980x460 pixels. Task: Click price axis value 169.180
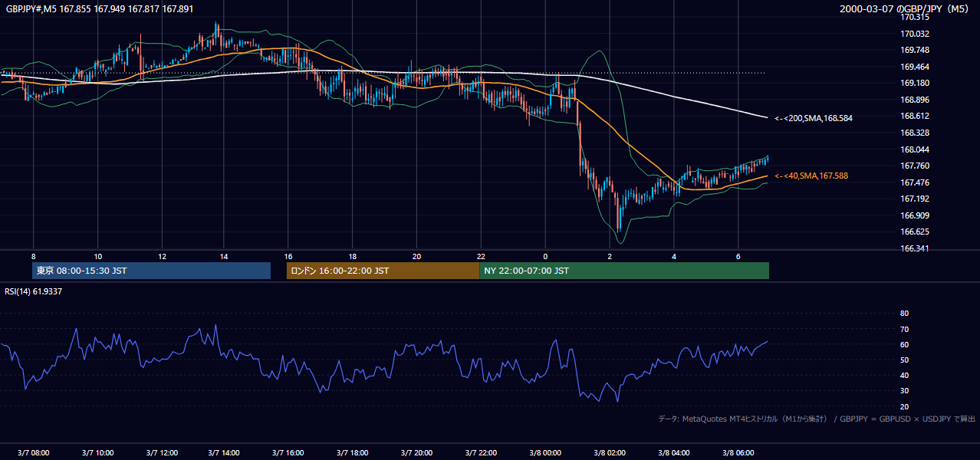point(916,83)
